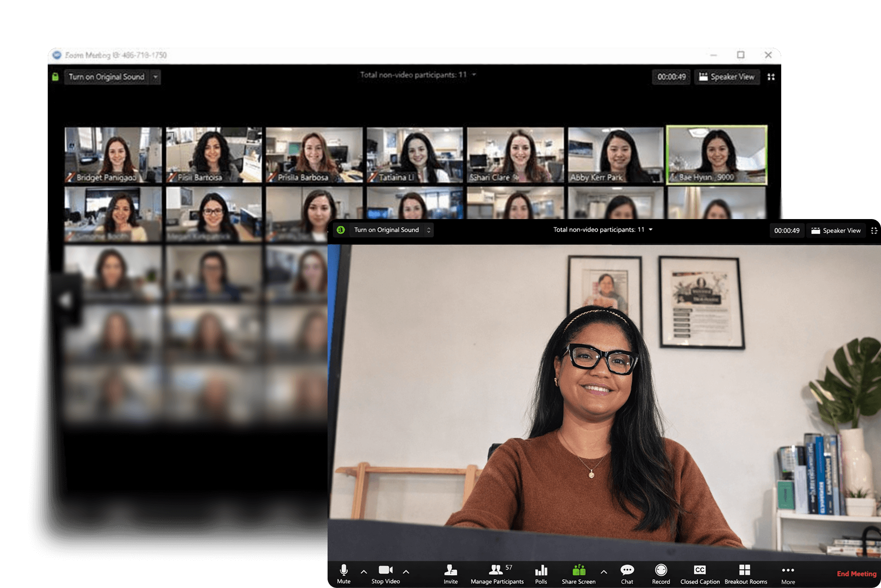The width and height of the screenshot is (881, 588).
Task: Click the back window's Zoom Meeting ID title
Action: click(x=116, y=55)
